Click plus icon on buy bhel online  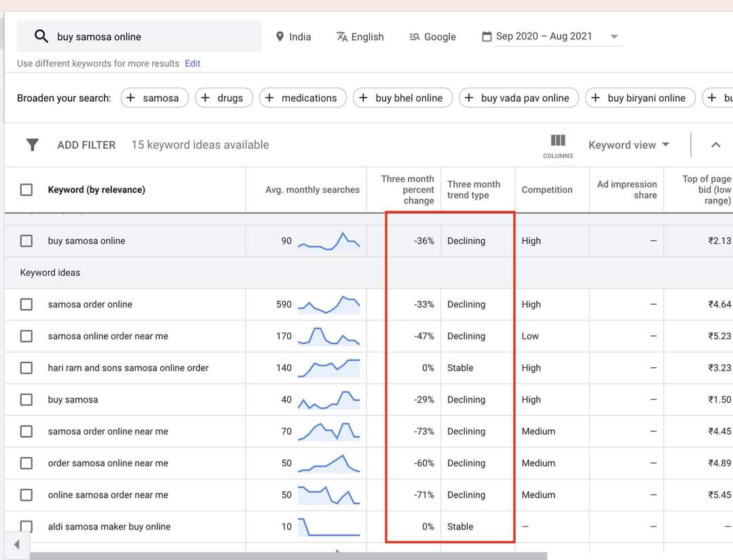point(363,98)
